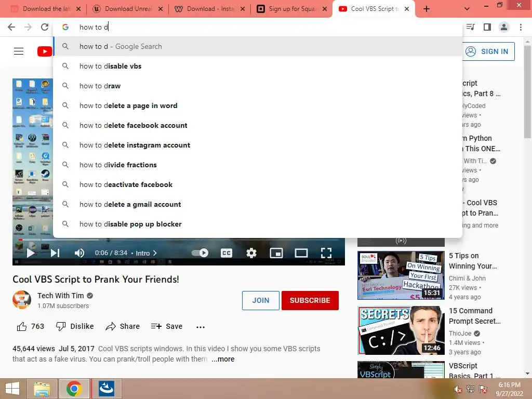Viewport: 532px width, 399px height.
Task: Switch to Download Unreal tab
Action: pyautogui.click(x=128, y=9)
